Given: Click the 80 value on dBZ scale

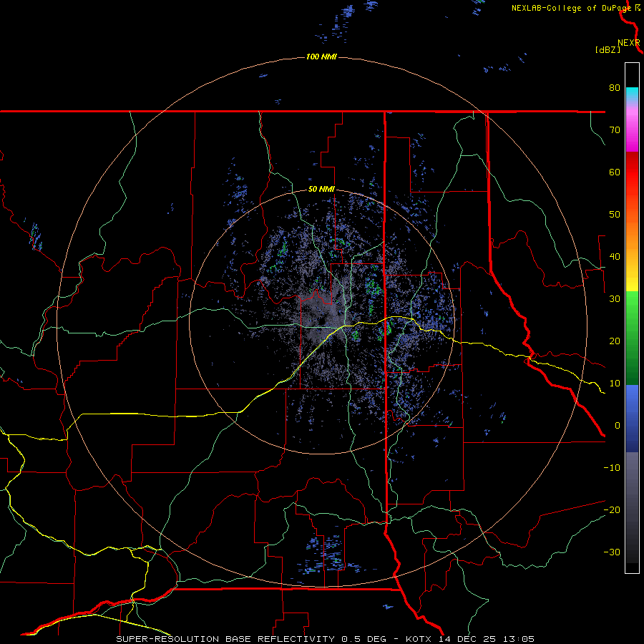Looking at the screenshot, I should (615, 88).
